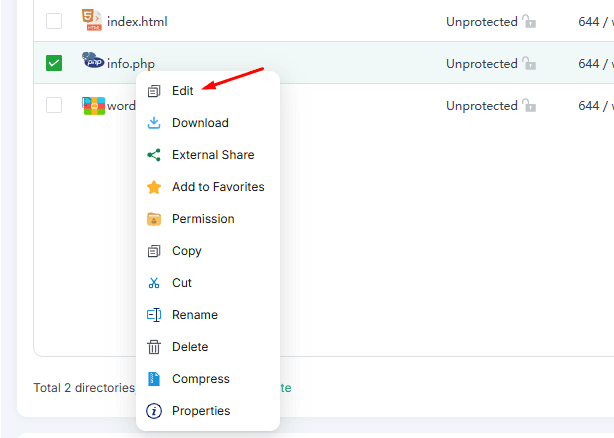Click the Edit icon in context menu
Screen dimensions: 614x438
154,91
